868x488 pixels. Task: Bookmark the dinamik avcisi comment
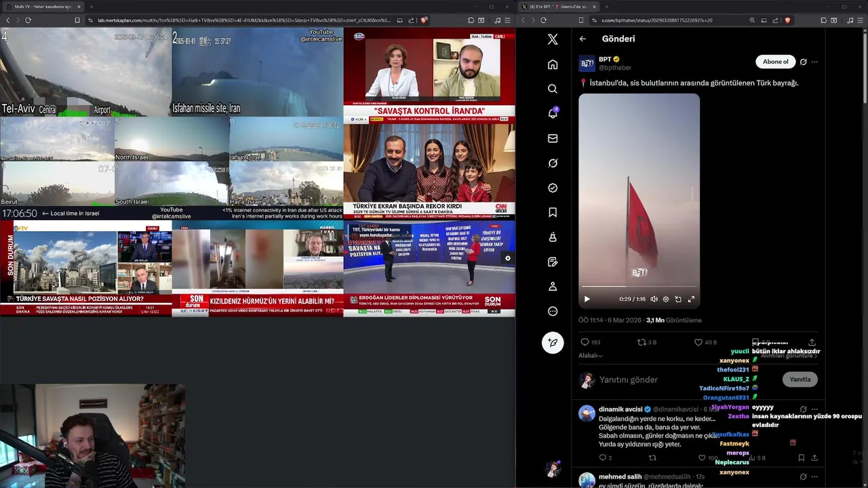[x=801, y=458]
